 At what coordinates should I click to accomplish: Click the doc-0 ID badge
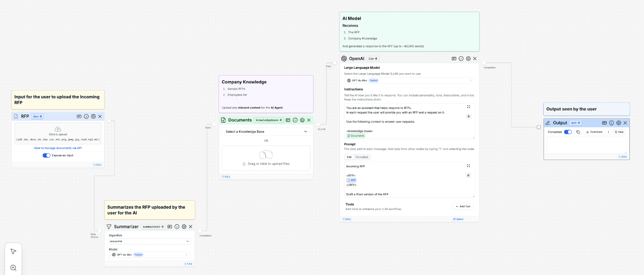[37, 116]
